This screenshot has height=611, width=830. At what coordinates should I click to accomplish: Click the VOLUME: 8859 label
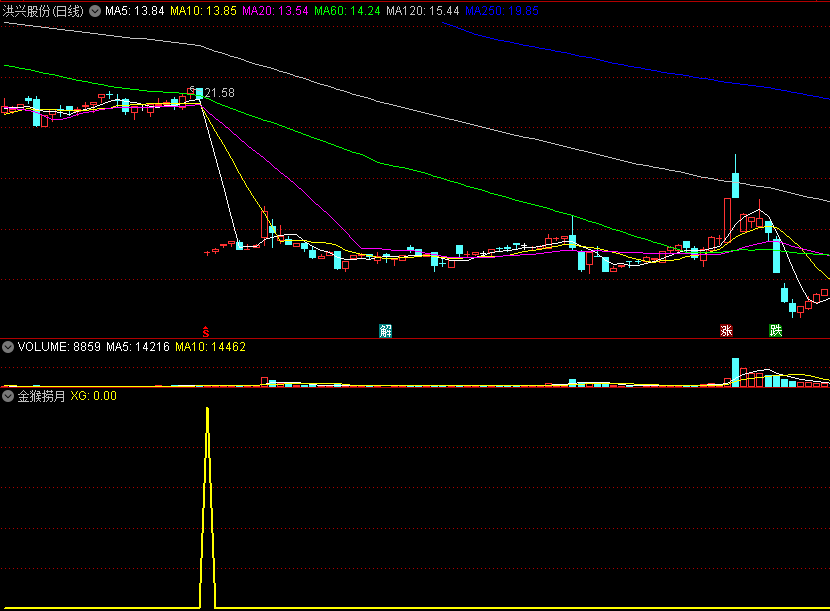(59, 347)
